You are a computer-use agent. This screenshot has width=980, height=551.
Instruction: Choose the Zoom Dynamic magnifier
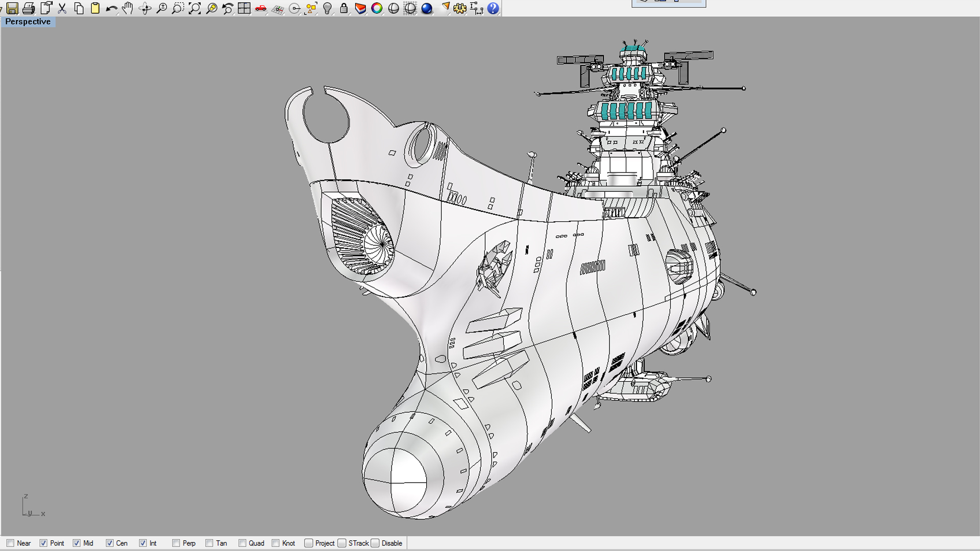(x=161, y=8)
